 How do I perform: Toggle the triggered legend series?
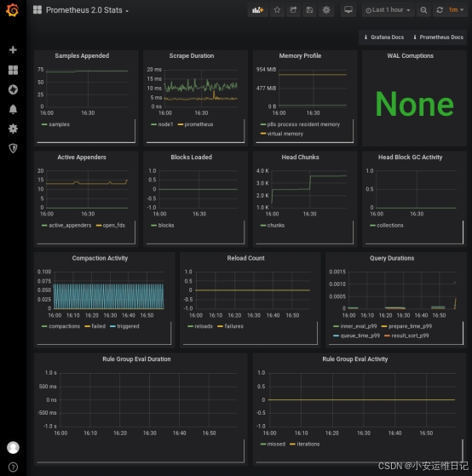pos(128,326)
